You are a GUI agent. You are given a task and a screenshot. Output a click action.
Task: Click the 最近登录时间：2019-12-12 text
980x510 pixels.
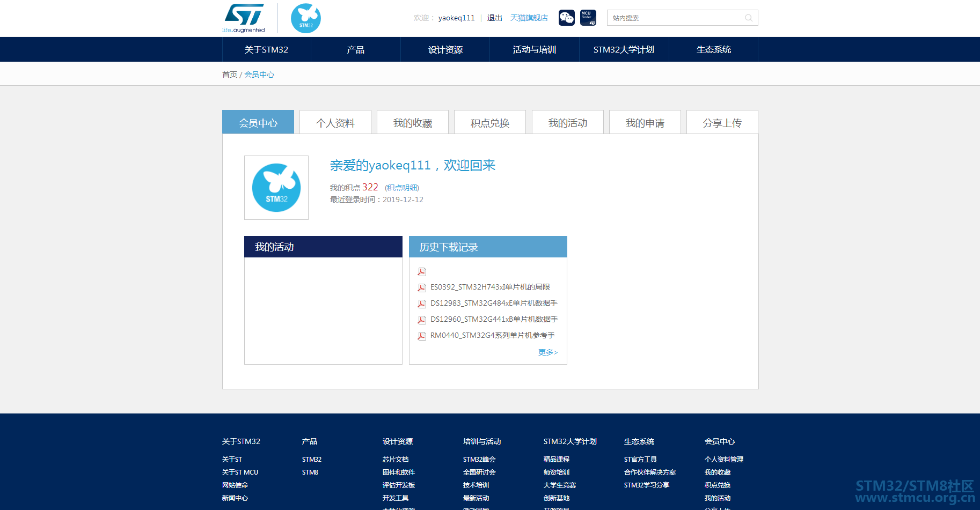[x=377, y=199]
